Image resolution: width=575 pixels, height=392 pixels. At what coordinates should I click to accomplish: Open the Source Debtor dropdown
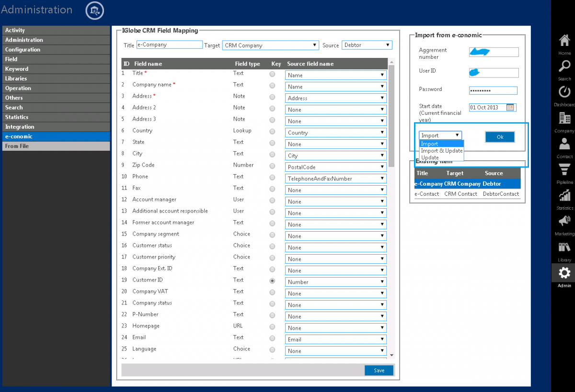[367, 45]
